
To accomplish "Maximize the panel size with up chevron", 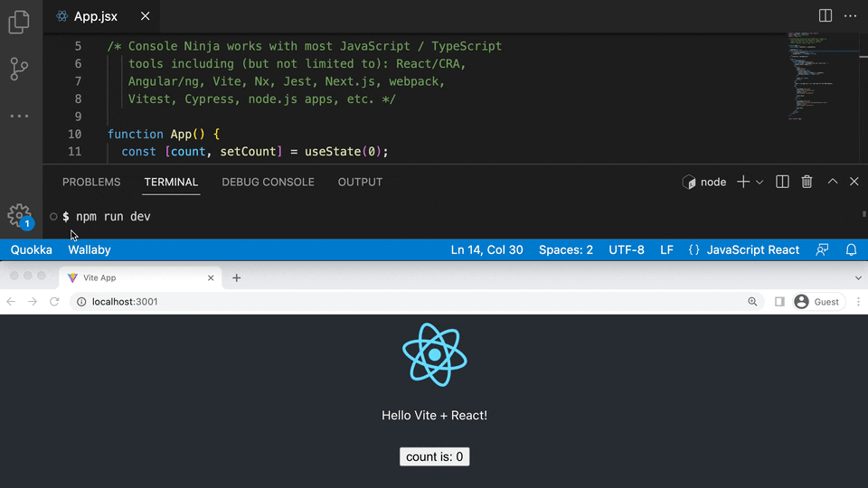I will (833, 182).
